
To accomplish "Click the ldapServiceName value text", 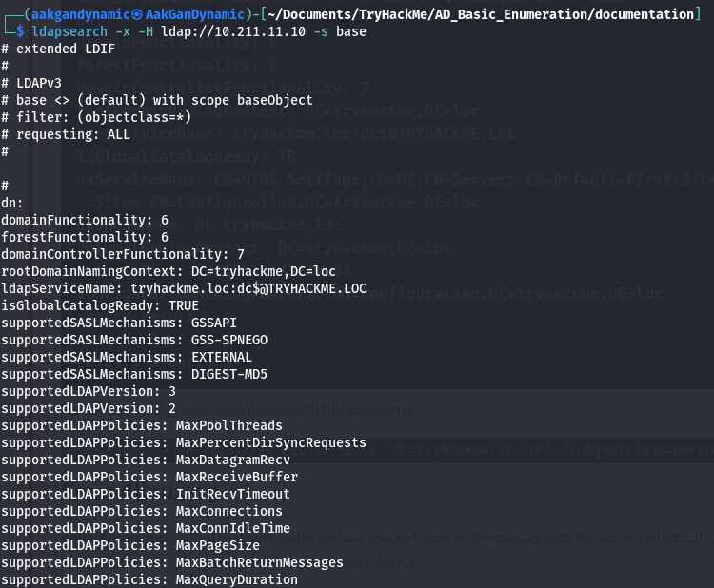I will click(x=248, y=288).
